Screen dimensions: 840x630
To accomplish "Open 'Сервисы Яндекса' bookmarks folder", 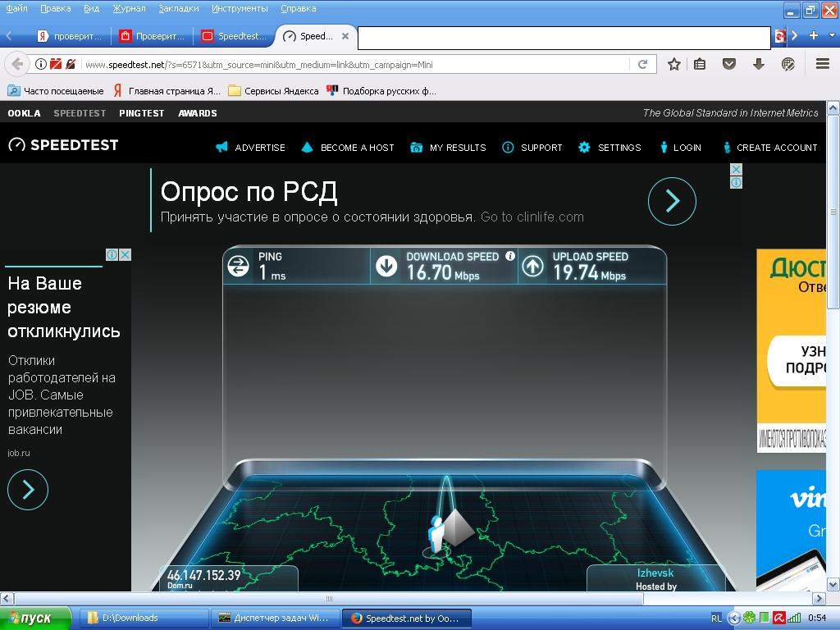I will pyautogui.click(x=273, y=91).
